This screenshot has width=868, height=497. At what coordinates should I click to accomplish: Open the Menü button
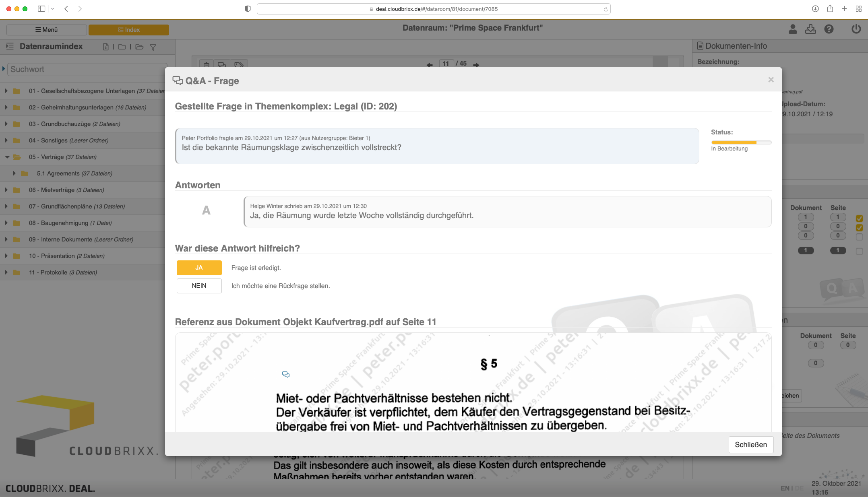tap(47, 30)
